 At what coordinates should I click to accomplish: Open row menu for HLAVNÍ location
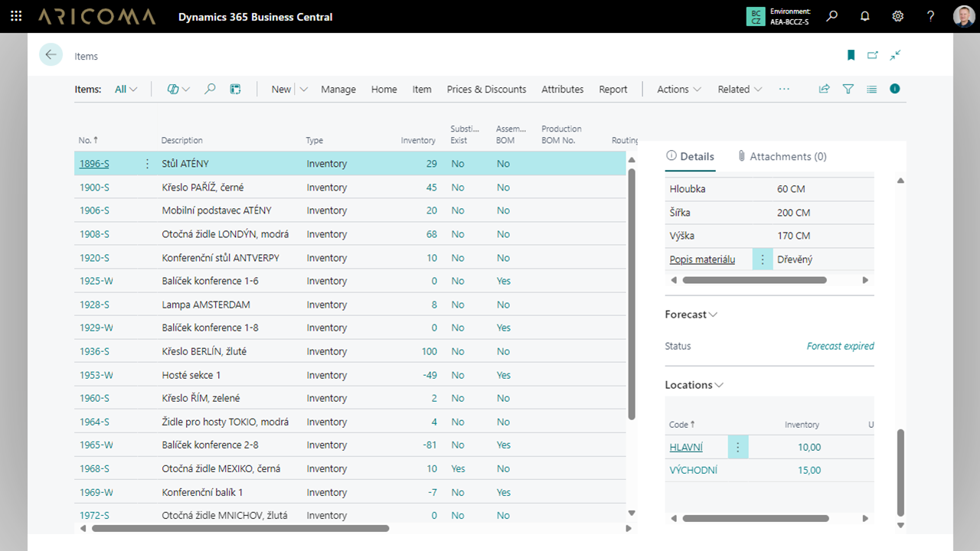[738, 448]
